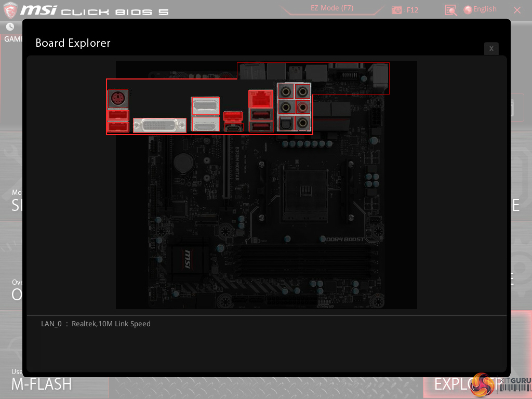This screenshot has width=532, height=399.
Task: Select the lower USB port below PS/2
Action: (118, 127)
